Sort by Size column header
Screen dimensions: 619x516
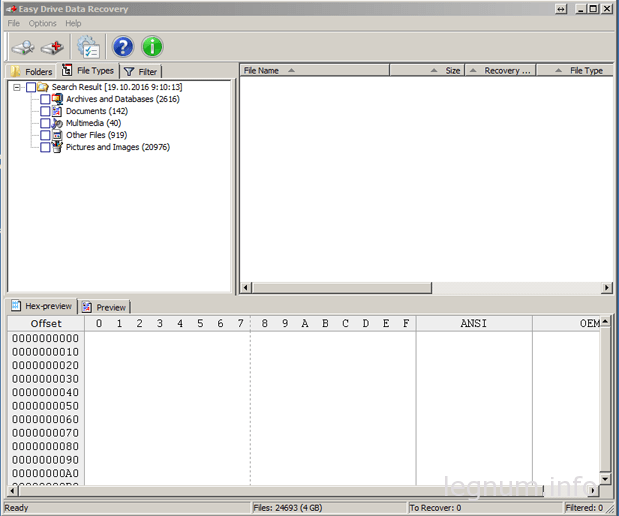point(427,70)
